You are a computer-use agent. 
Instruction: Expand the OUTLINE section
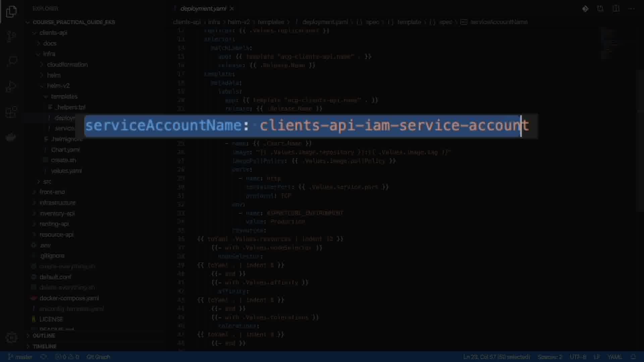coord(44,336)
